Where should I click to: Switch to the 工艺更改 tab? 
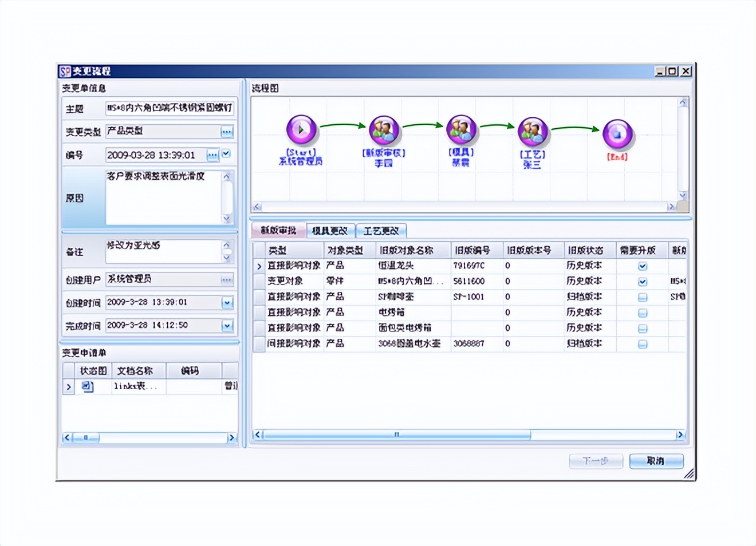coord(380,230)
